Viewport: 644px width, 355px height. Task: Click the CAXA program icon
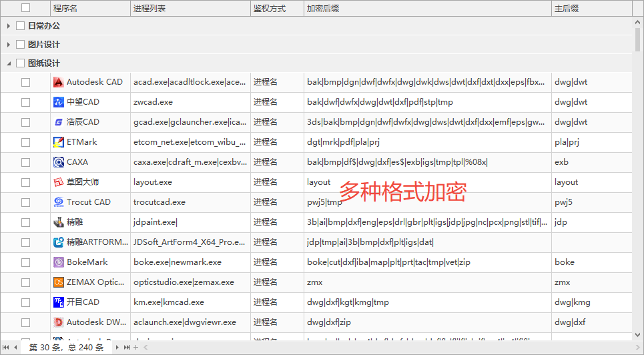(59, 162)
